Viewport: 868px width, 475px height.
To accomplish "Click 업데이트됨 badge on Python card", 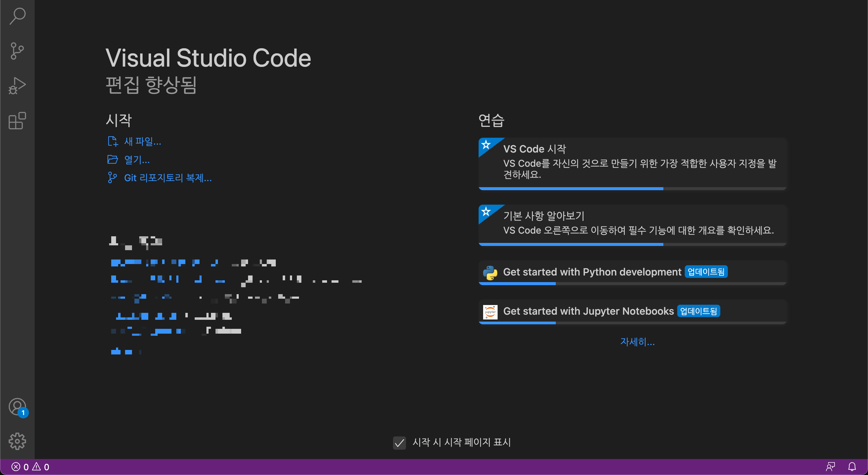I will [706, 272].
